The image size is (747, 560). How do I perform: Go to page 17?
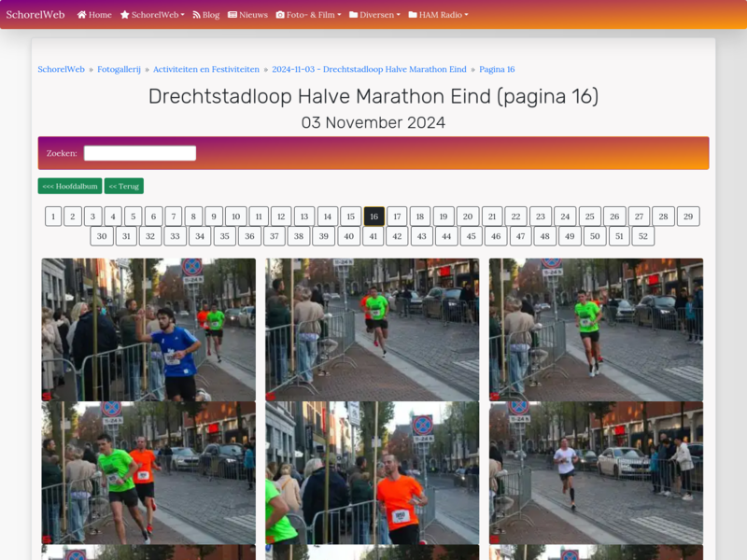click(x=397, y=217)
